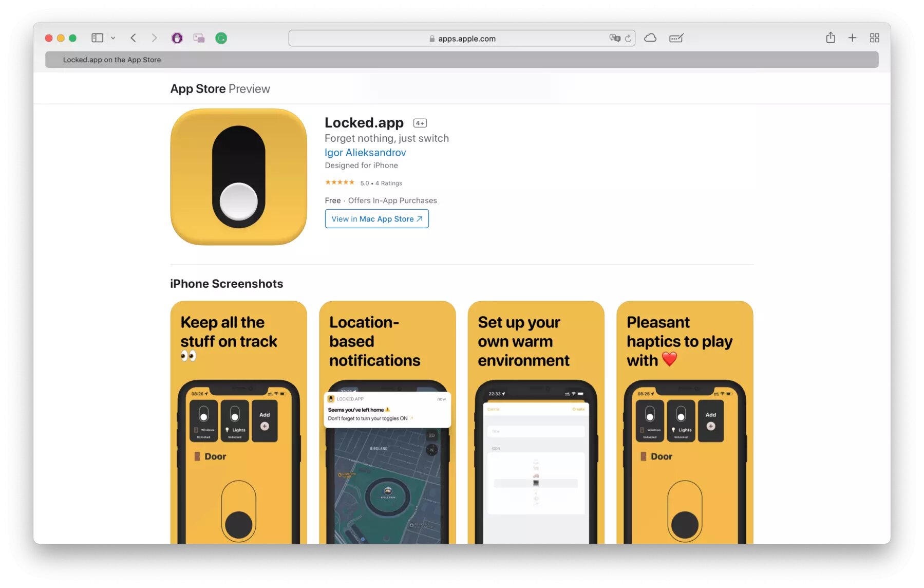Focus the apps.apple.com address field
The height and width of the screenshot is (588, 924).
pos(462,39)
